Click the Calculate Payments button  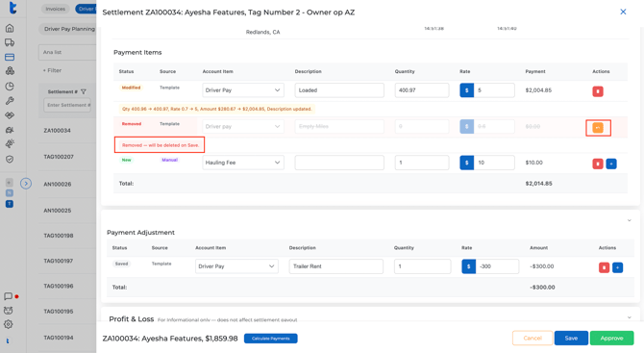[x=271, y=339]
